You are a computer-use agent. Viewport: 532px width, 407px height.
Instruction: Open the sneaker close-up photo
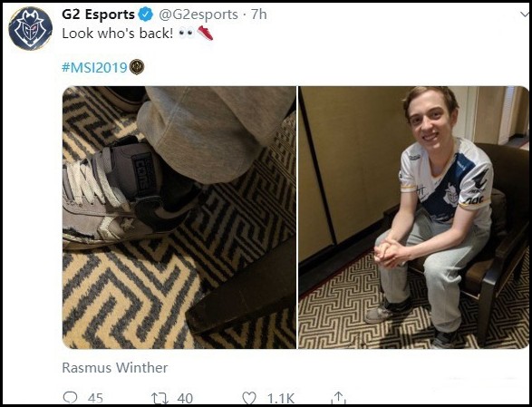(179, 218)
